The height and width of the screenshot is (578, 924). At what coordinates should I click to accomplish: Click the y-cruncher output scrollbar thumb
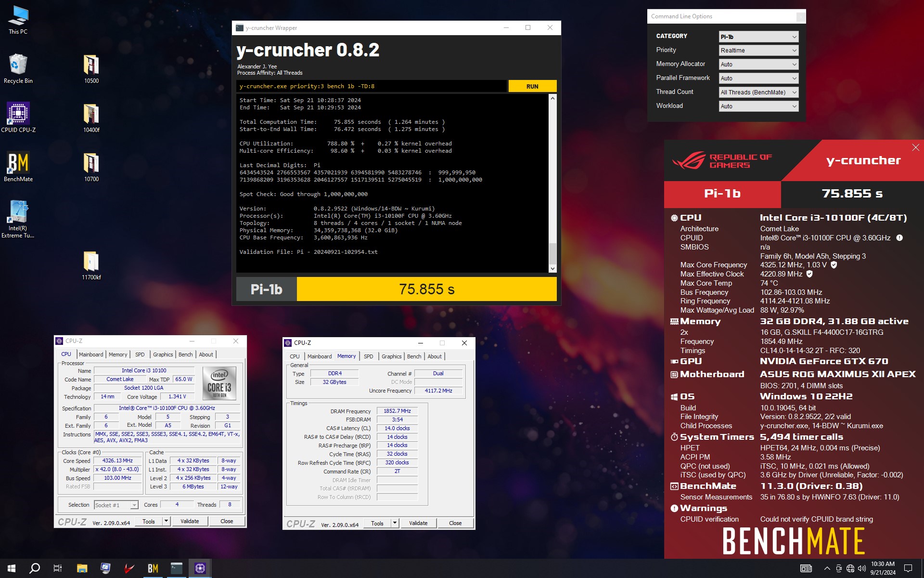tap(552, 253)
